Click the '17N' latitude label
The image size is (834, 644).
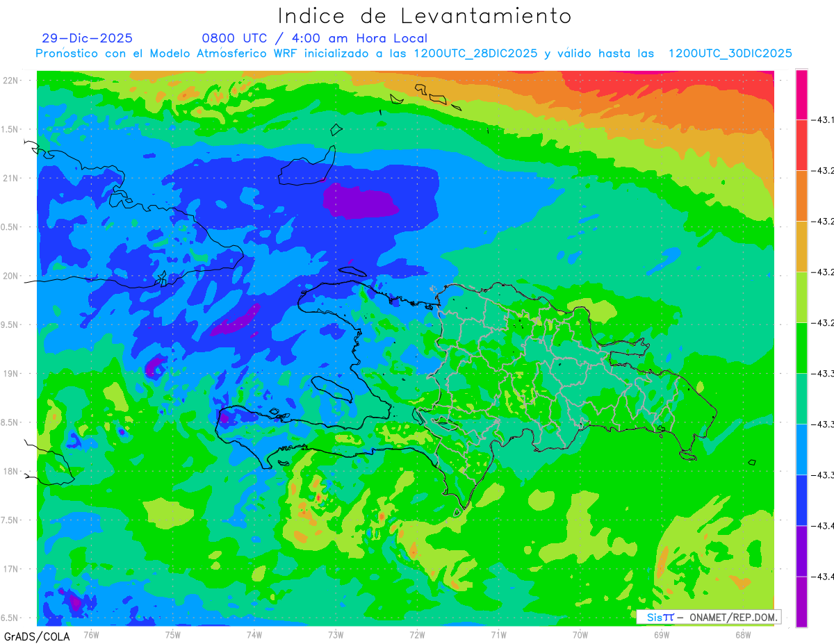[x=11, y=569]
